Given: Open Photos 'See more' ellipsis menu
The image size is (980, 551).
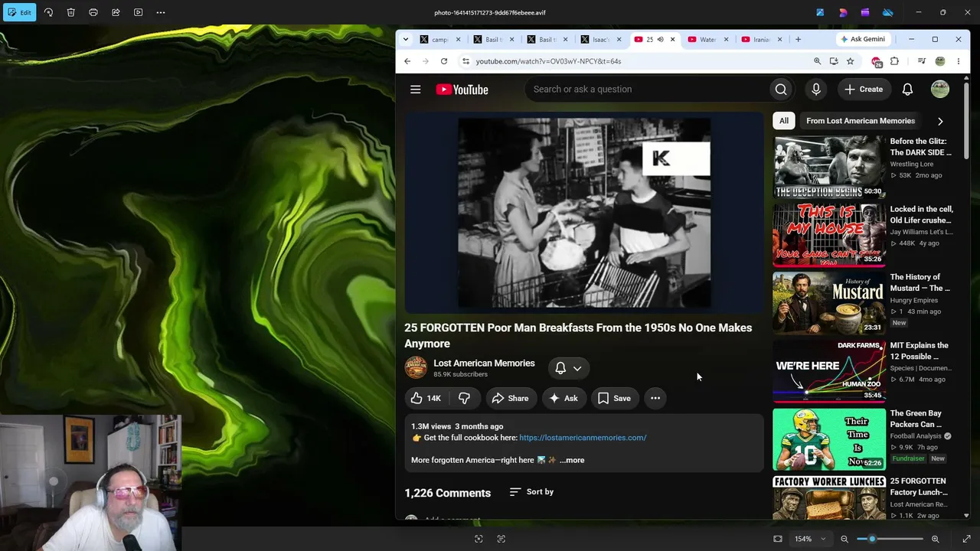Looking at the screenshot, I should pos(161,12).
